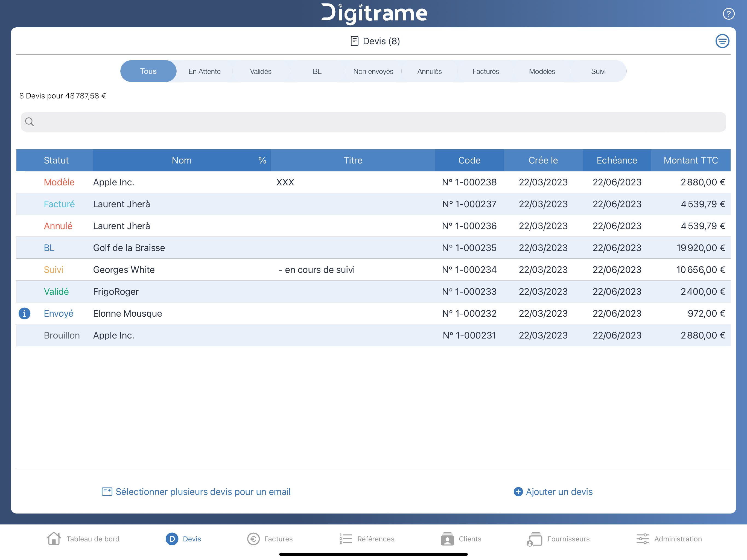Open the filter menu icon
Image resolution: width=747 pixels, height=560 pixels.
tap(722, 41)
